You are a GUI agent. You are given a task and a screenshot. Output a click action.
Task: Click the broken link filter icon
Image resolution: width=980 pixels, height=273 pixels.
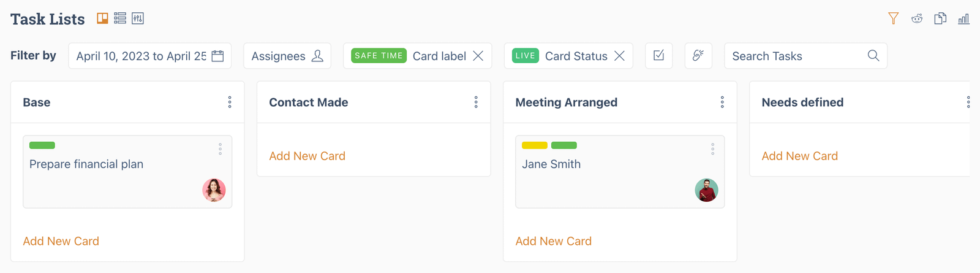[x=698, y=56]
